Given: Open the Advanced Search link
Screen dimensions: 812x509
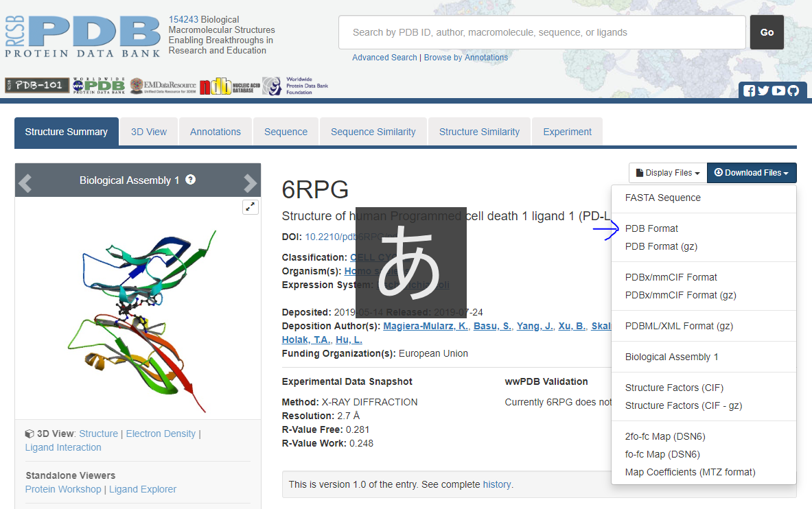Looking at the screenshot, I should tap(384, 58).
